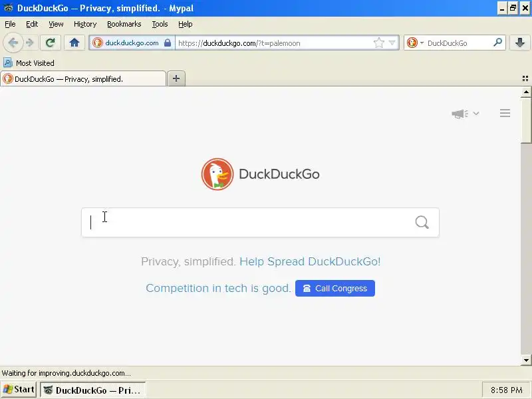Open the Most Visited bookmarks folder
The width and height of the screenshot is (532, 399).
(x=29, y=63)
